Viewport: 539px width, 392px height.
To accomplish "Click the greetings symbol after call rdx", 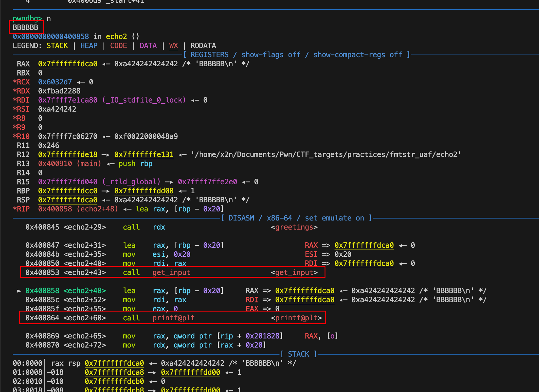I will coord(294,227).
